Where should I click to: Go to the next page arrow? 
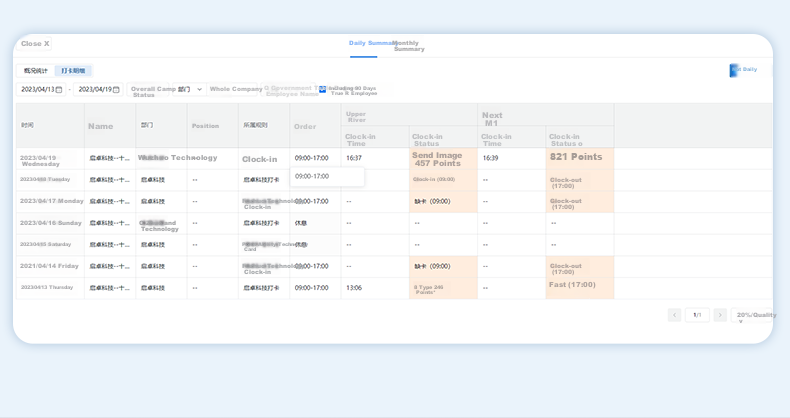720,315
